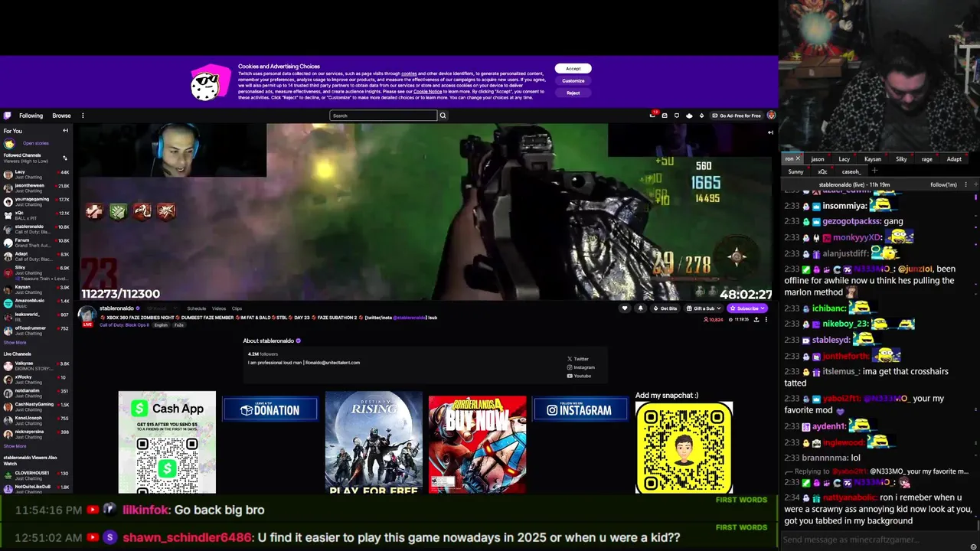980x551 pixels.
Task: Add a new chat tab with plus
Action: (x=874, y=171)
